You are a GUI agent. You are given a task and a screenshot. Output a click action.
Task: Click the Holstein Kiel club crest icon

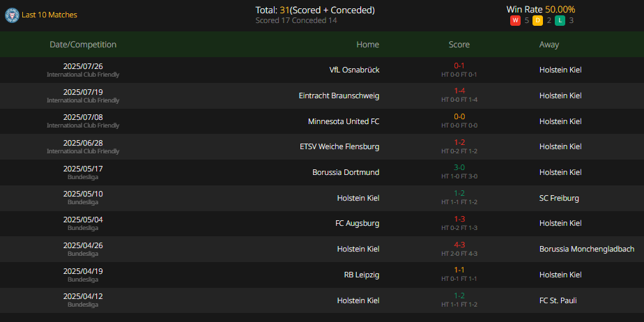point(12,15)
